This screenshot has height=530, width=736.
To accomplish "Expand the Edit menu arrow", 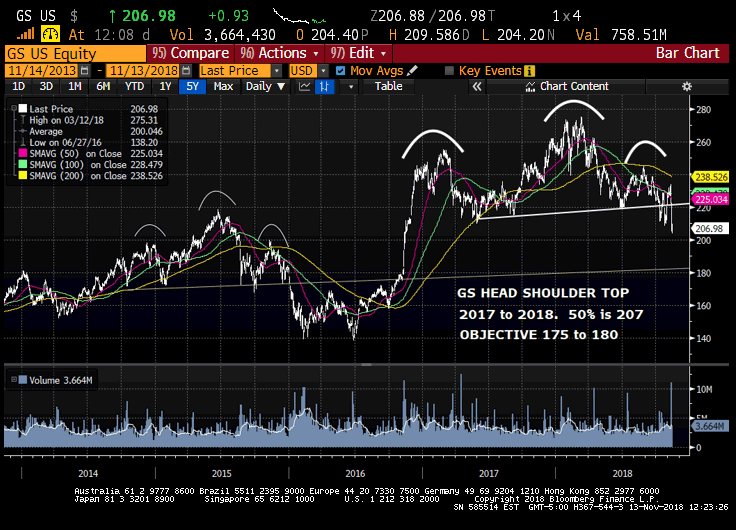I will coord(383,54).
